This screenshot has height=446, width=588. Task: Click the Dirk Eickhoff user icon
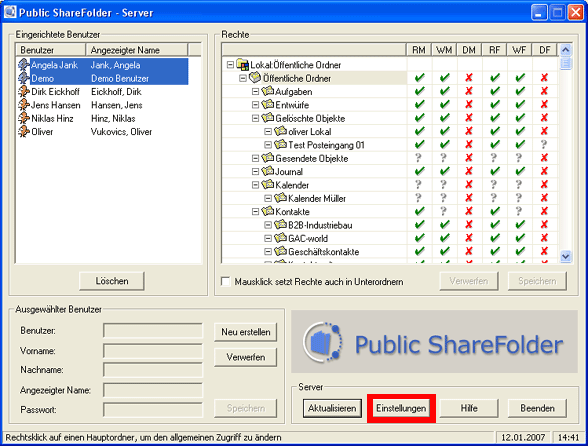point(24,92)
